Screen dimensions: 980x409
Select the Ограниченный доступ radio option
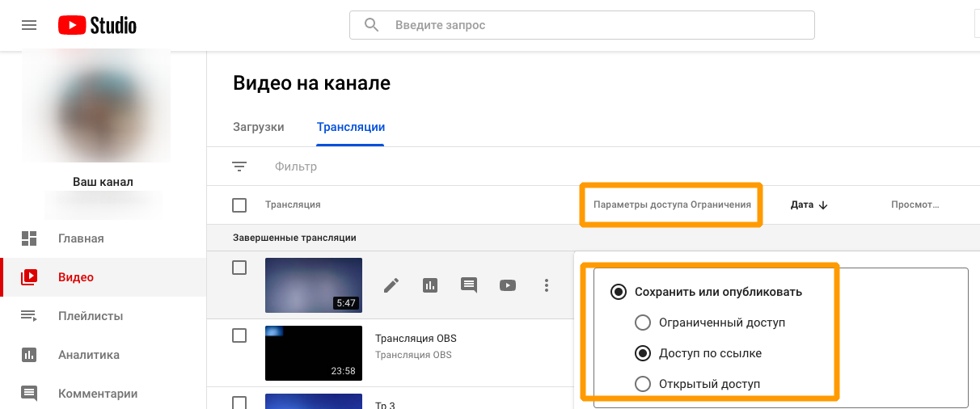coord(643,323)
